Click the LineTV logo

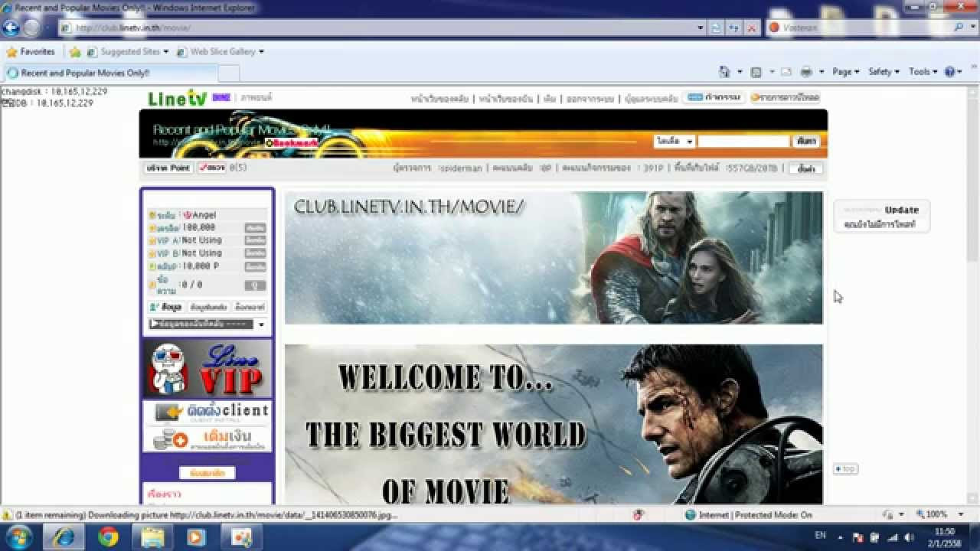point(178,98)
